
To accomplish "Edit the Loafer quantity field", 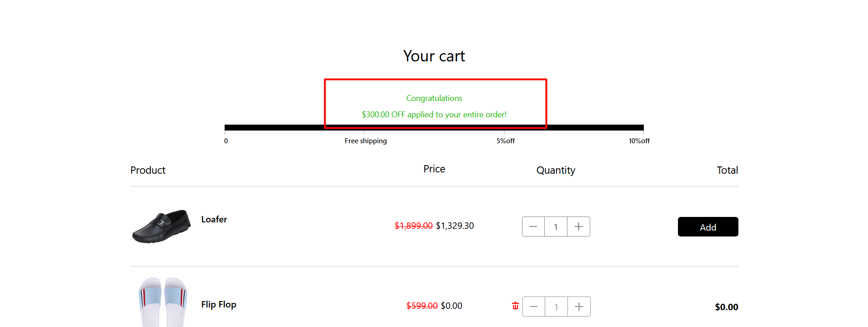I will [556, 226].
